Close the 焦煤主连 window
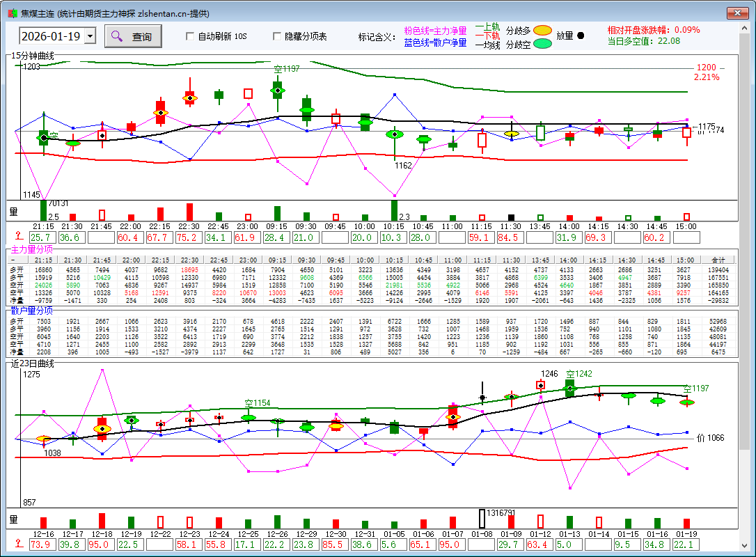Image resolution: width=756 pixels, height=557 pixels. pos(737,13)
